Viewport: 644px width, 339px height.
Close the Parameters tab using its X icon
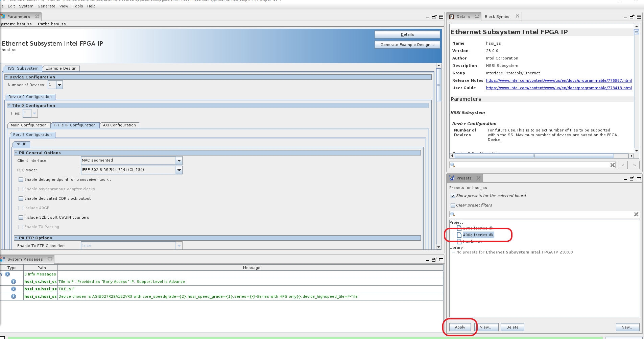pyautogui.click(x=37, y=16)
